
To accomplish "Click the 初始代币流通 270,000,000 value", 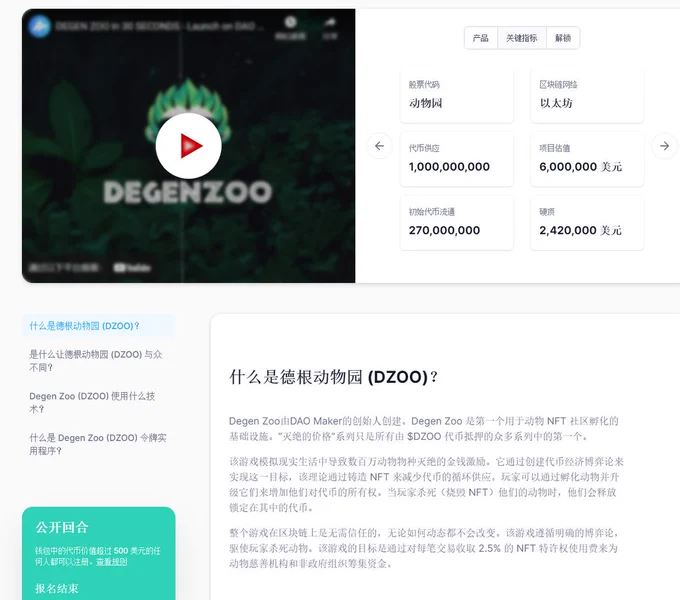I will [445, 230].
